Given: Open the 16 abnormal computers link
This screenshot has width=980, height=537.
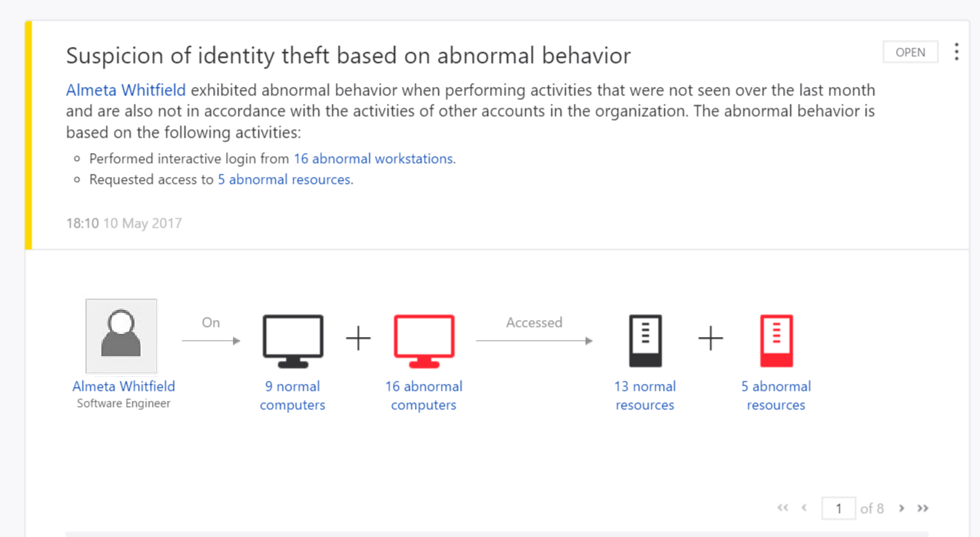Looking at the screenshot, I should click(424, 395).
